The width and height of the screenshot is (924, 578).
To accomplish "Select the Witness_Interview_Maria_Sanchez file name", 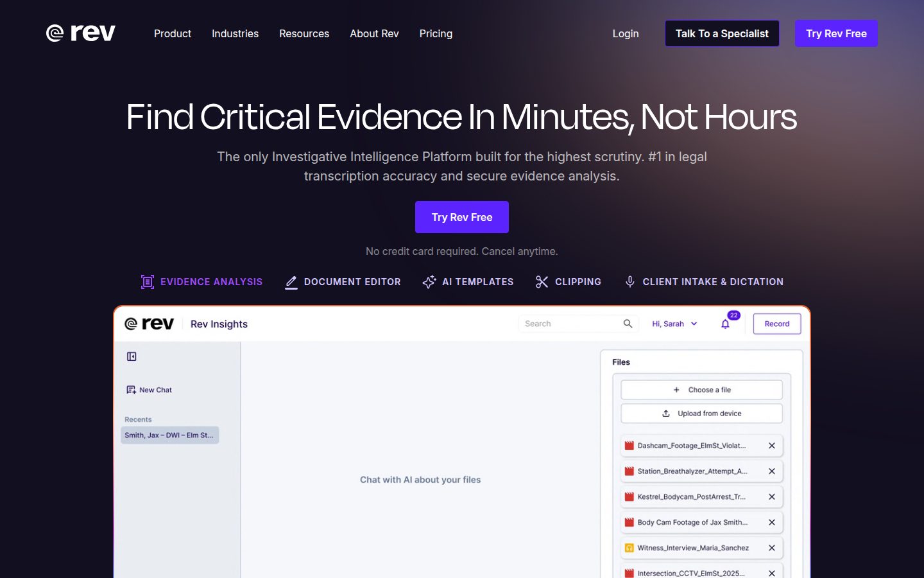I will click(693, 548).
